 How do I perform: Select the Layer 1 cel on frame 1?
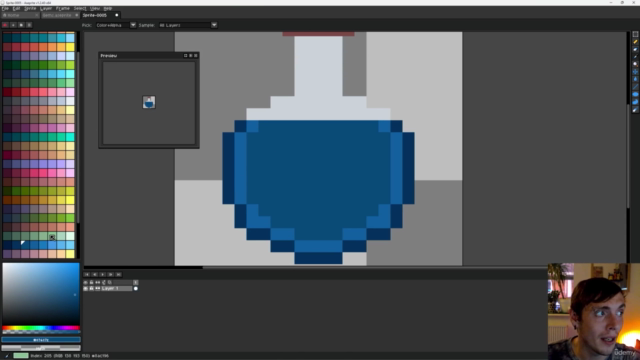pos(136,289)
